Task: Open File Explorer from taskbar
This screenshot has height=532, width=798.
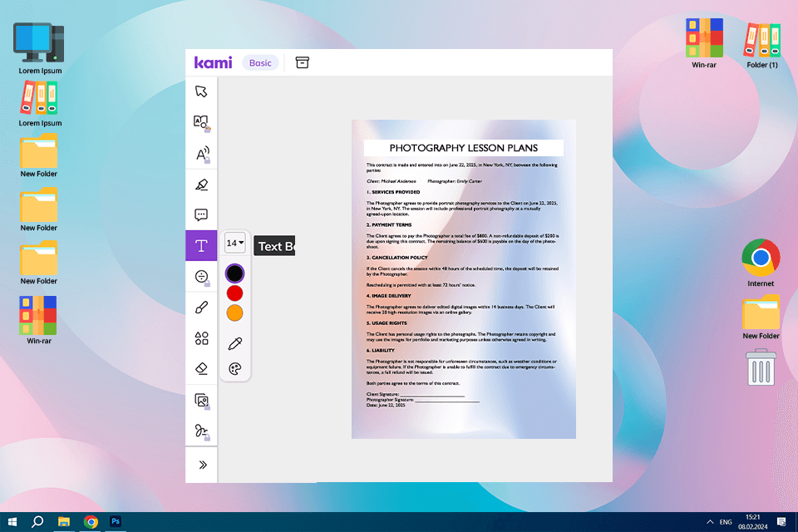Action: pos(64,522)
